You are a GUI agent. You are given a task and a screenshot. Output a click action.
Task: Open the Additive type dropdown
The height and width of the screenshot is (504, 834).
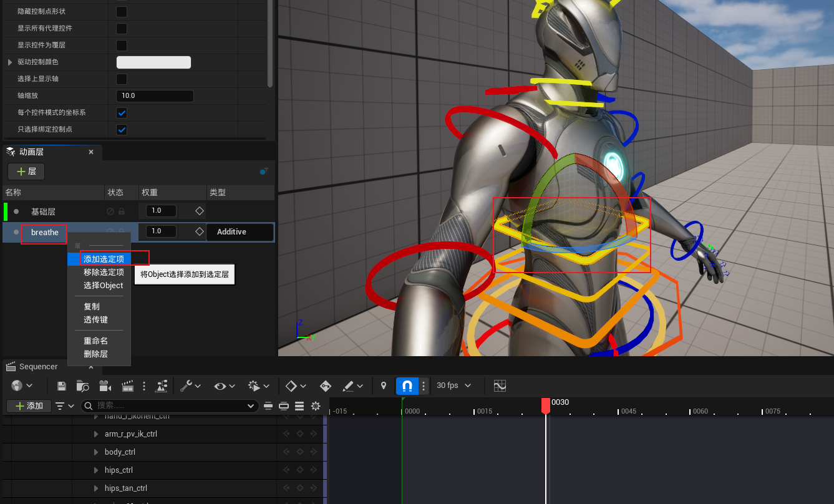(x=240, y=232)
